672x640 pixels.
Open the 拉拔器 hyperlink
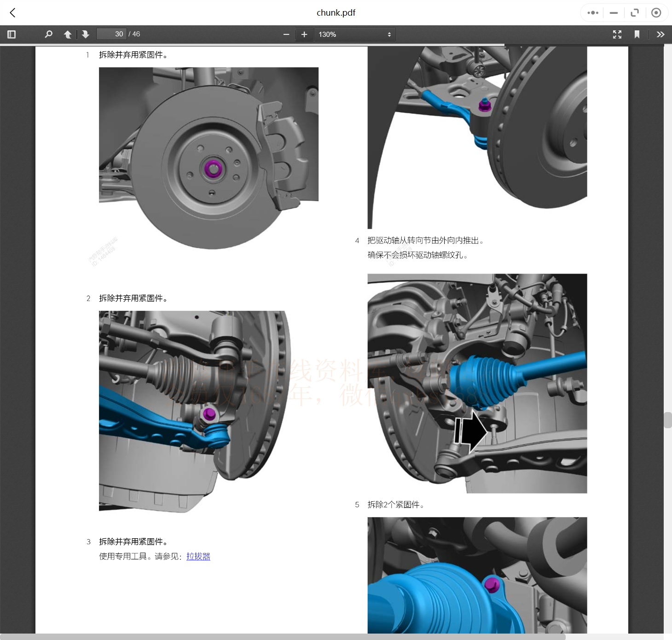[198, 556]
